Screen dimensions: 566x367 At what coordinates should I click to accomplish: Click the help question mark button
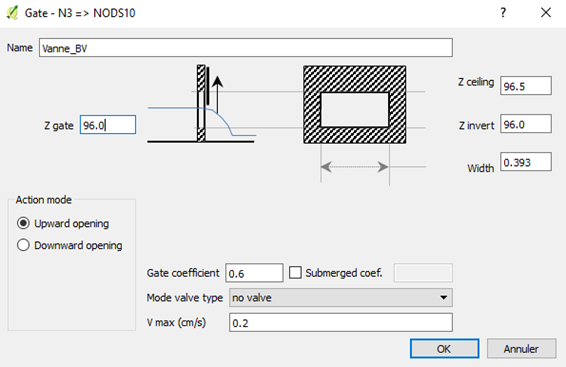click(x=503, y=13)
